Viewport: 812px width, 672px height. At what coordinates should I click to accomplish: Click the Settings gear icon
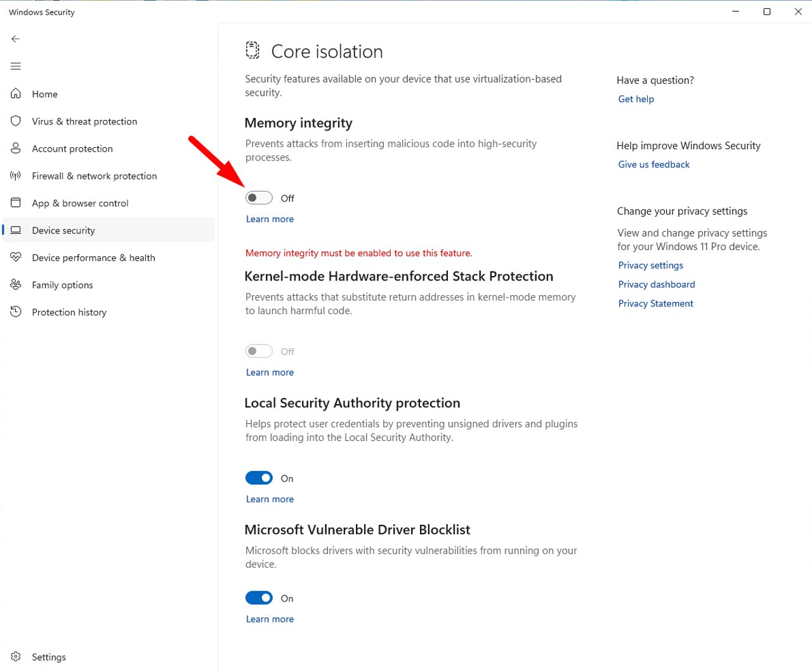coord(16,657)
